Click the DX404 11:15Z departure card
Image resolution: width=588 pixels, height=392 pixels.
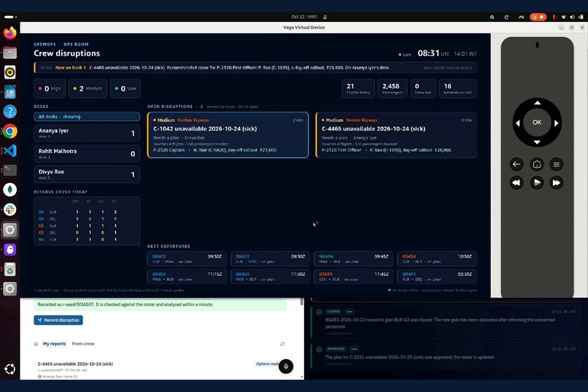click(187, 277)
